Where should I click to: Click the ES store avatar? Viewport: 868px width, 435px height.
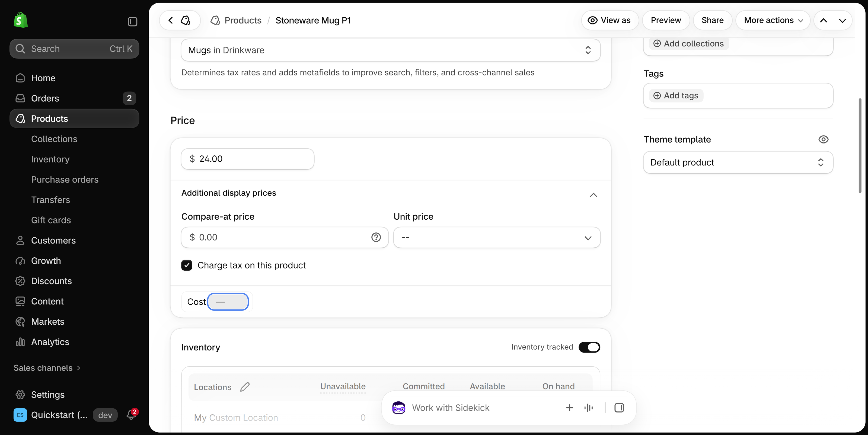pyautogui.click(x=20, y=415)
